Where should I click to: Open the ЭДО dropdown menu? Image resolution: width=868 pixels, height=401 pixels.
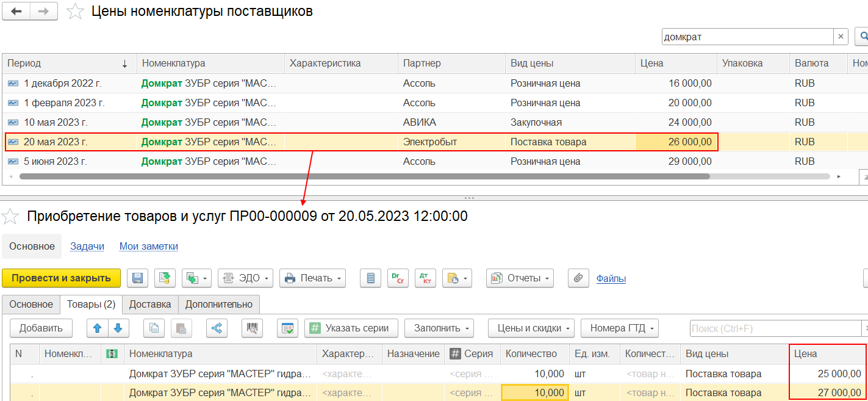click(x=246, y=278)
